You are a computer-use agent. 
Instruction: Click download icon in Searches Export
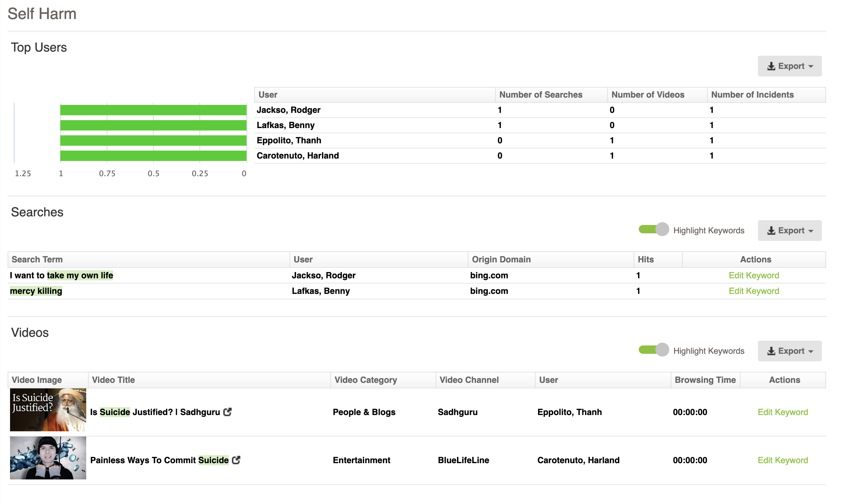(771, 231)
